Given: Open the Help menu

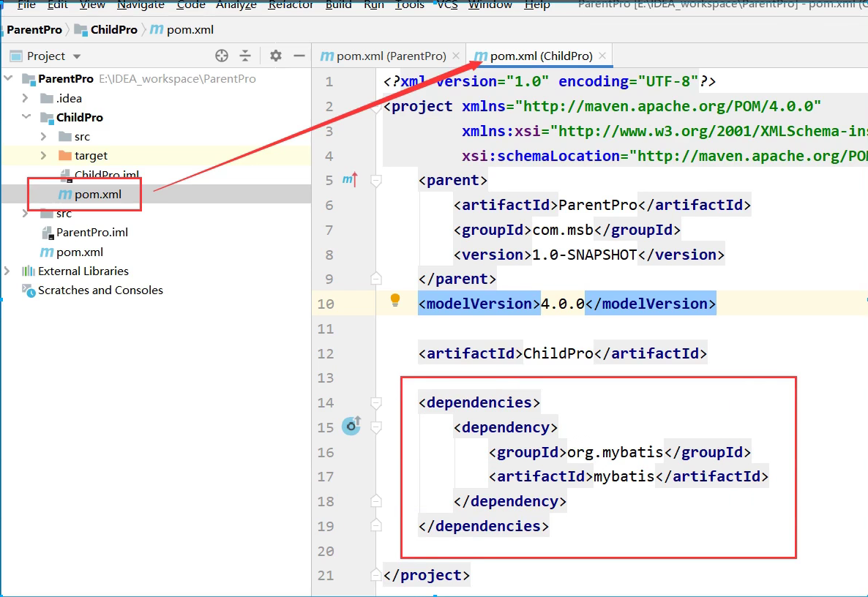Looking at the screenshot, I should 537,5.
